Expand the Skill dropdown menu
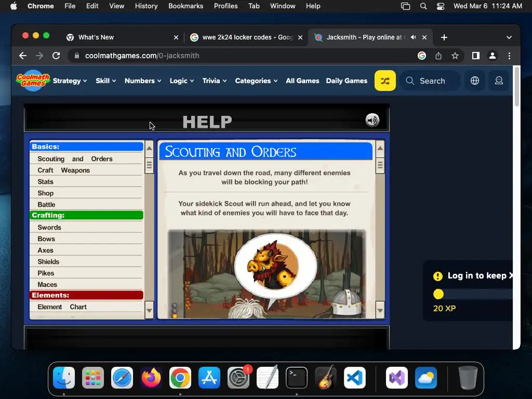This screenshot has height=399, width=532. pyautogui.click(x=106, y=81)
